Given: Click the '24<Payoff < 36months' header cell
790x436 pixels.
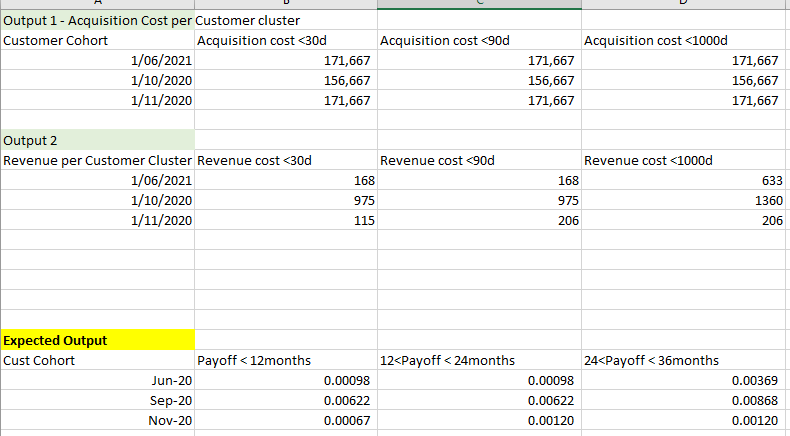Looking at the screenshot, I should click(686, 360).
